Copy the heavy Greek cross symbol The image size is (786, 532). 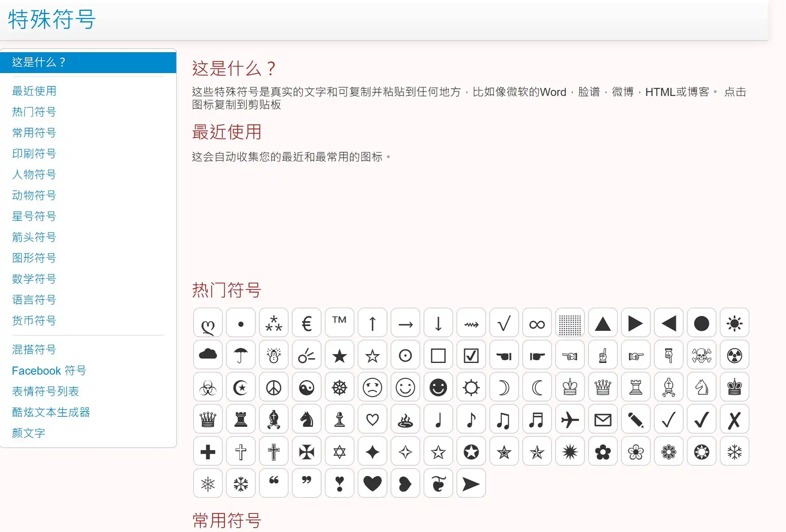click(x=208, y=451)
